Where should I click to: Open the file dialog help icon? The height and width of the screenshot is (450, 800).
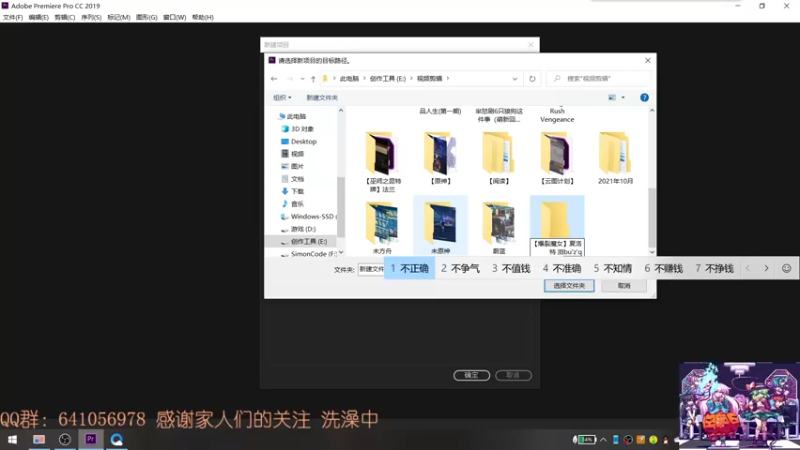pyautogui.click(x=644, y=97)
